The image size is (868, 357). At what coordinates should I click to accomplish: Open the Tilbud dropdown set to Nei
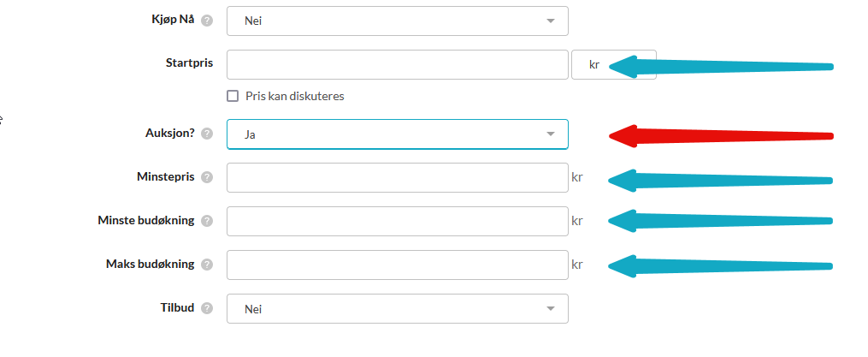pyautogui.click(x=397, y=308)
